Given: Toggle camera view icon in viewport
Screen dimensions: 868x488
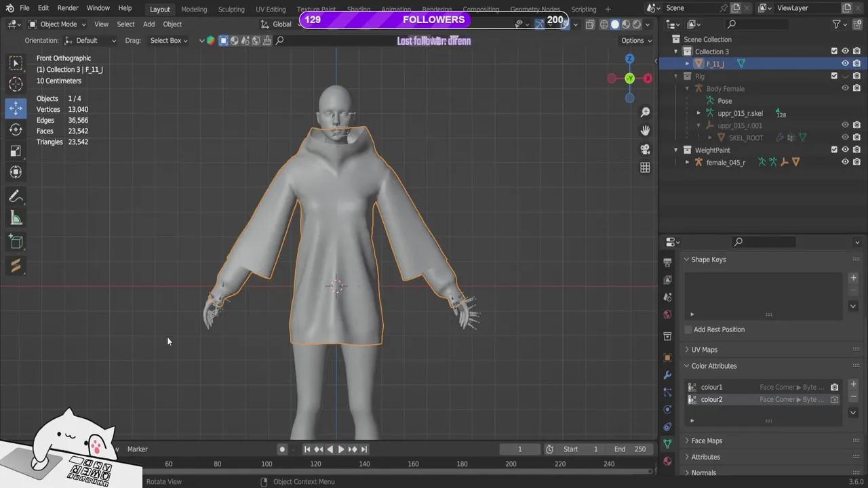Looking at the screenshot, I should [x=645, y=149].
